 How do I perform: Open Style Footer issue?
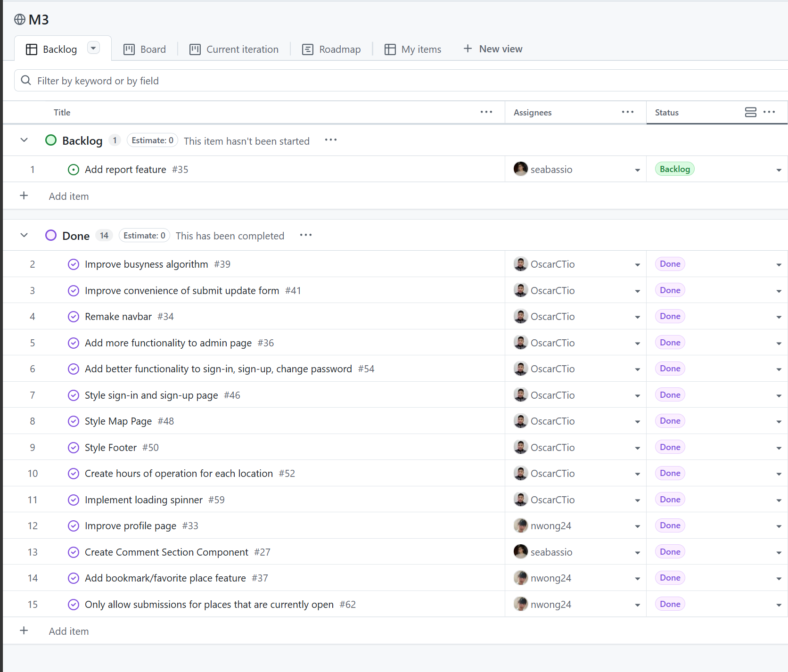pos(111,448)
